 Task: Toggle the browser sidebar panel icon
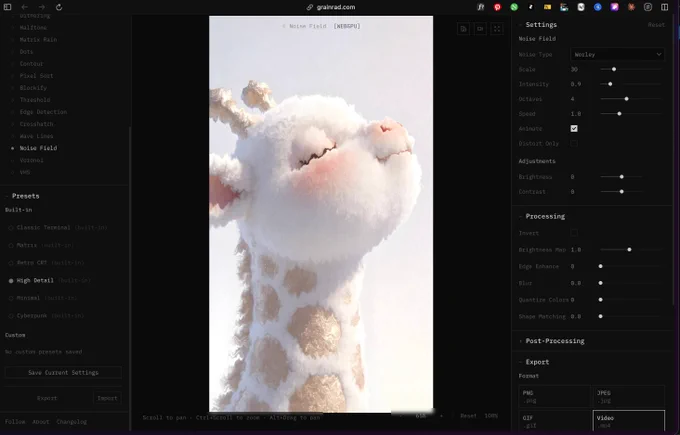[x=7, y=7]
